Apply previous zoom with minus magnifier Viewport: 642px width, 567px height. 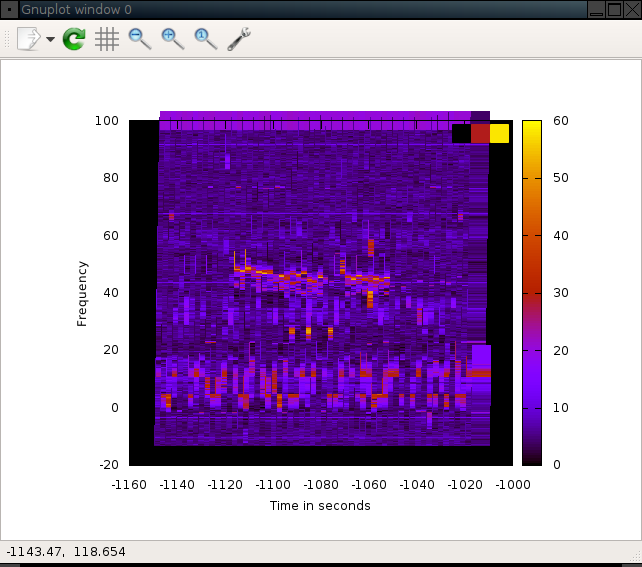point(140,39)
